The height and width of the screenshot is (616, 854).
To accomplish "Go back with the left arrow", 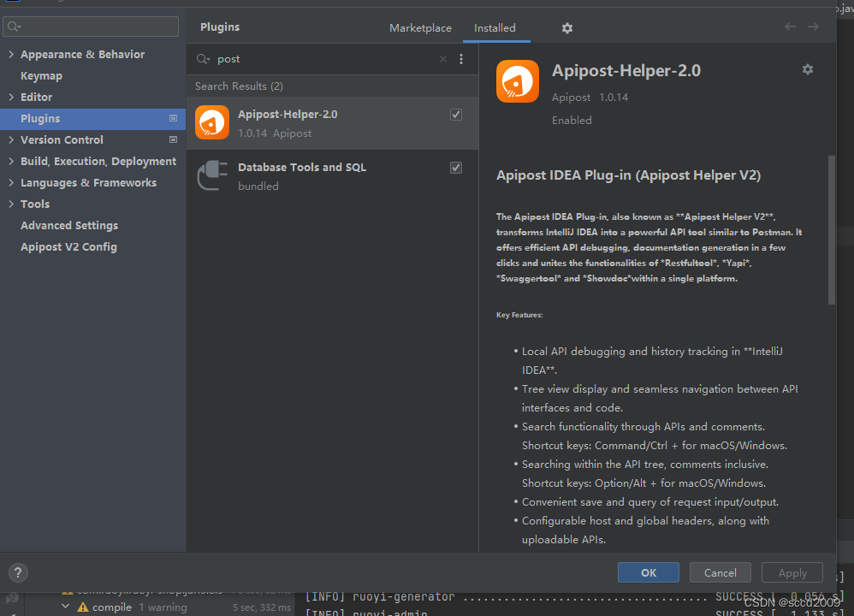I will tap(790, 27).
